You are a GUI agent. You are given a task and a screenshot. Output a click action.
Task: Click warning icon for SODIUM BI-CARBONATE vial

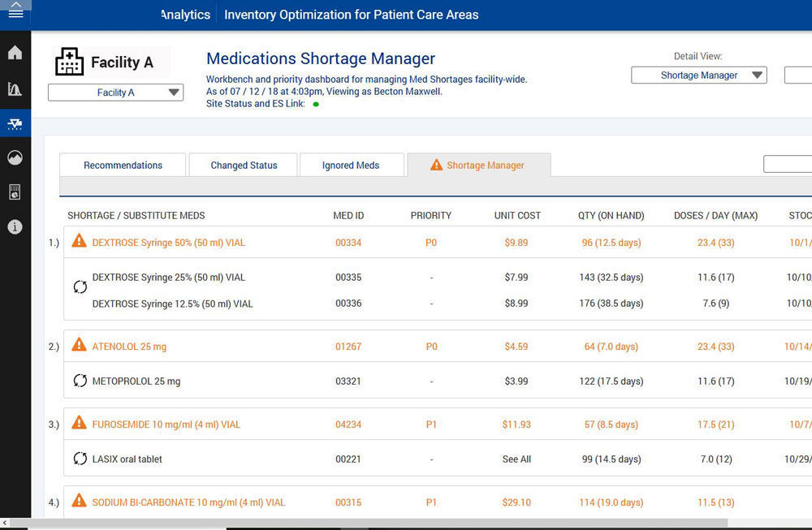[79, 501]
